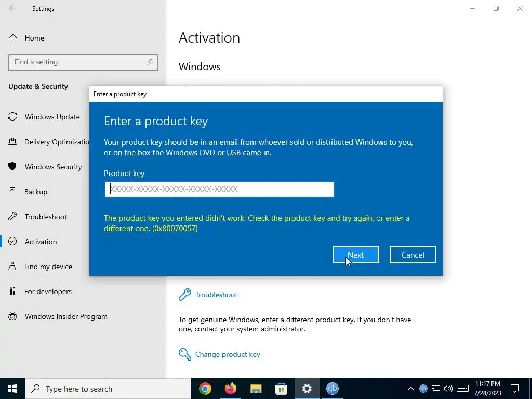This screenshot has width=532, height=399.
Task: Open Delivery Optimization settings
Action: coord(56,142)
